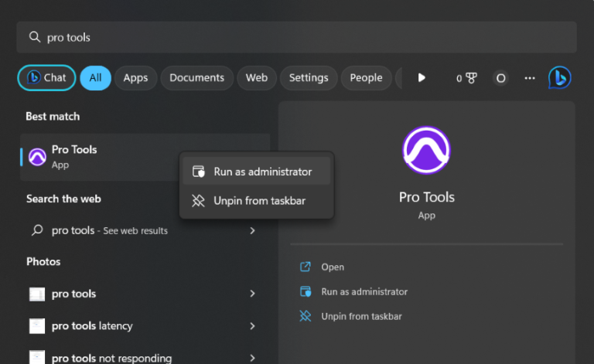The width and height of the screenshot is (594, 364).
Task: Expand chevron for 'pro tools' photo result
Action: [252, 294]
